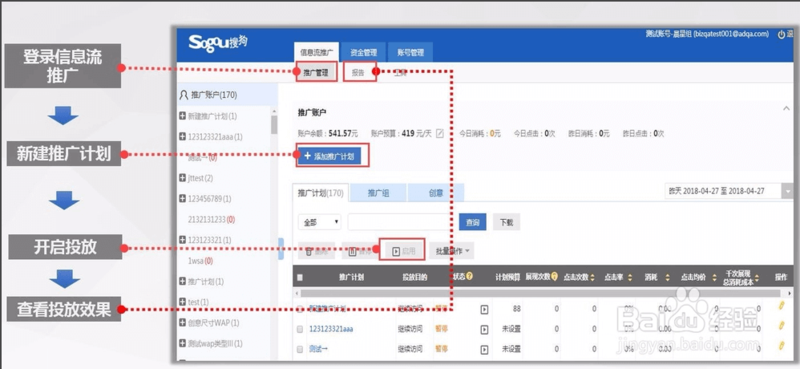This screenshot has height=369, width=800.
Task: Sort by 点击次数 column arrows
Action: (592, 277)
